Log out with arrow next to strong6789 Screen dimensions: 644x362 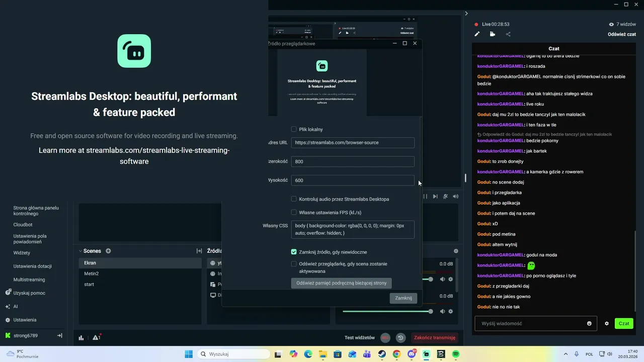(x=59, y=335)
